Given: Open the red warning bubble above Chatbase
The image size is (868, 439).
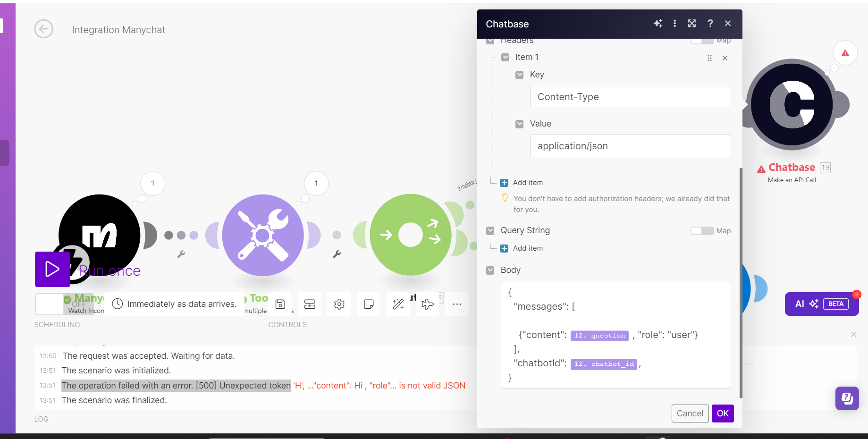Looking at the screenshot, I should click(845, 53).
